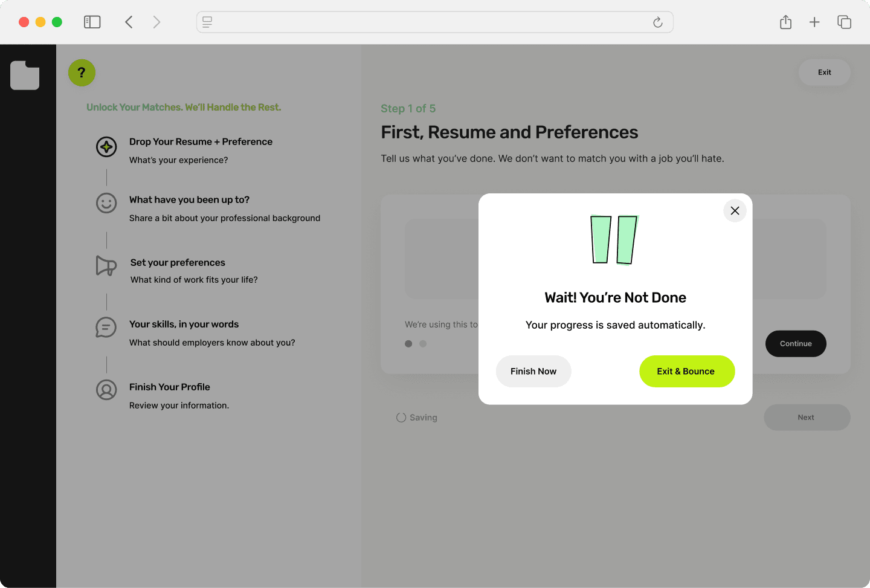Click 'What should employers know about you?' text
The width and height of the screenshot is (870, 588).
coord(212,343)
